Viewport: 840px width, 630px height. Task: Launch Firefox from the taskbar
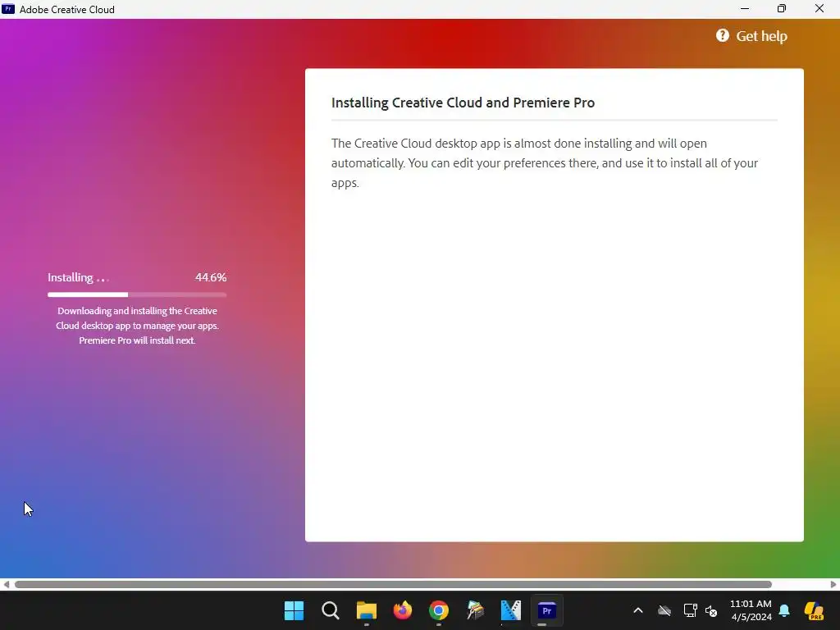(402, 610)
